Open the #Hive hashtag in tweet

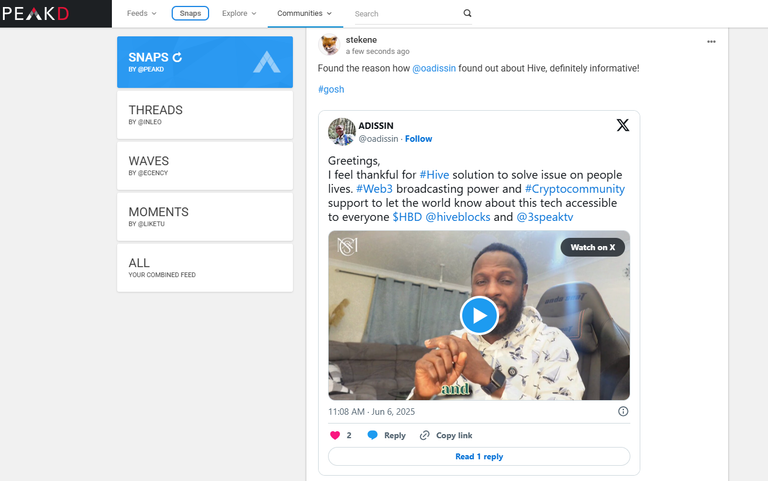pos(434,175)
